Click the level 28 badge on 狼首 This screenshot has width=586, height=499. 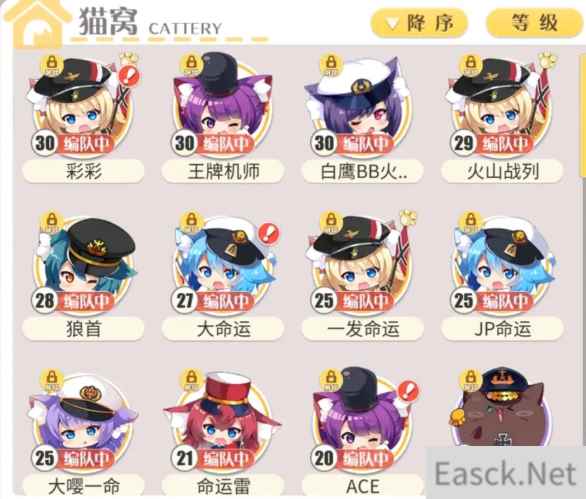[x=44, y=301]
